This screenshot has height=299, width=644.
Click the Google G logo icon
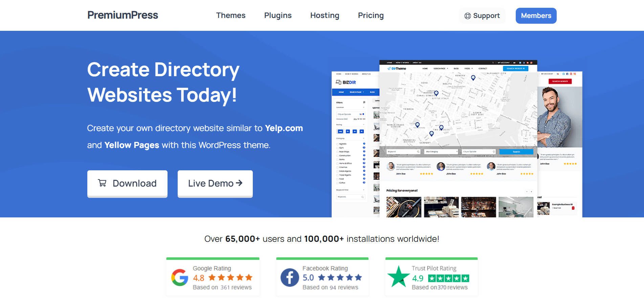point(180,278)
